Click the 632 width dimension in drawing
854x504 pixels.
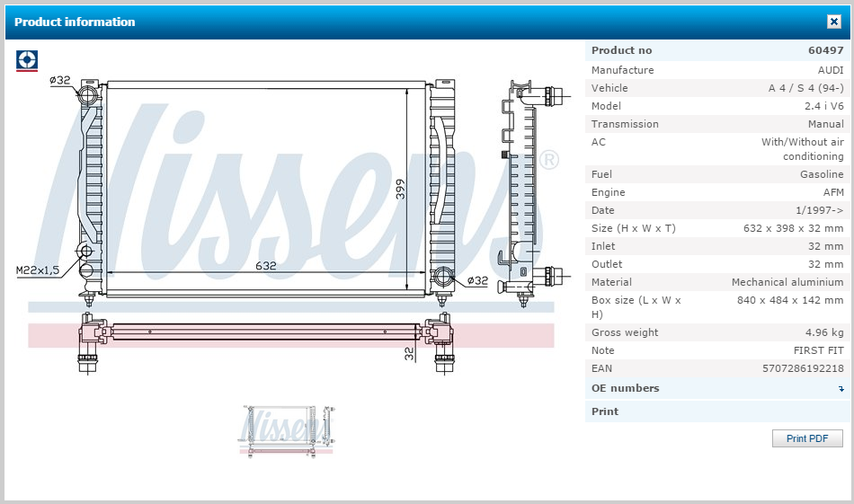(x=266, y=266)
